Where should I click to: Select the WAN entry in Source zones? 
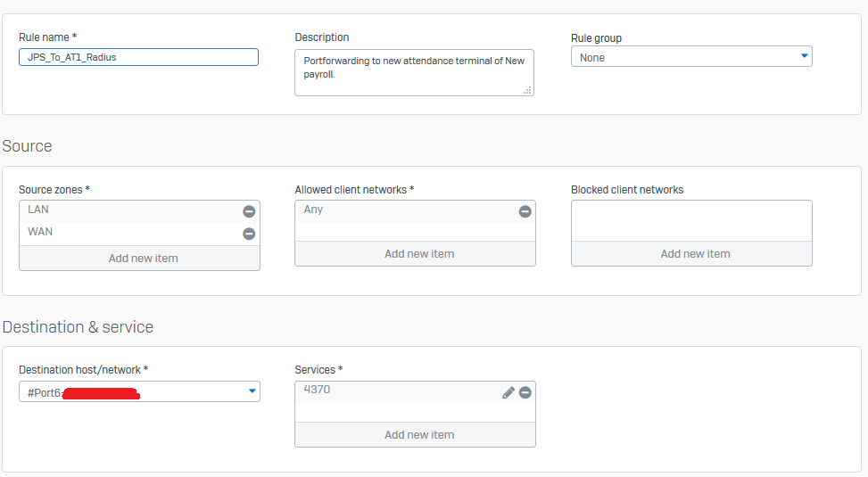tap(125, 233)
